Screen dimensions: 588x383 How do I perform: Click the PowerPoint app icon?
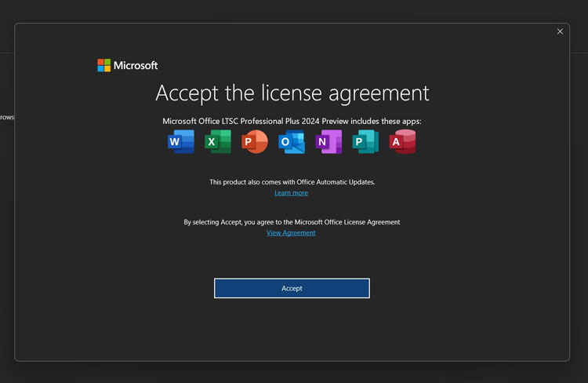click(x=255, y=141)
